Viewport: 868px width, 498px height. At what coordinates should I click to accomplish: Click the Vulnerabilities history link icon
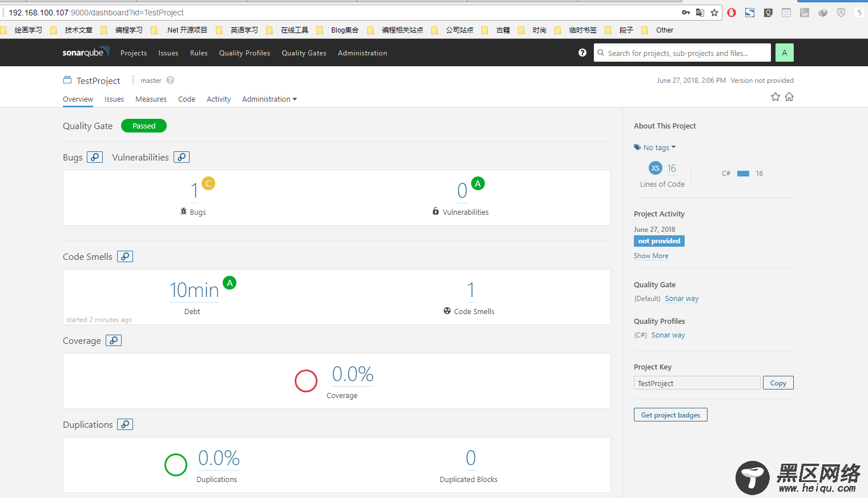point(182,157)
